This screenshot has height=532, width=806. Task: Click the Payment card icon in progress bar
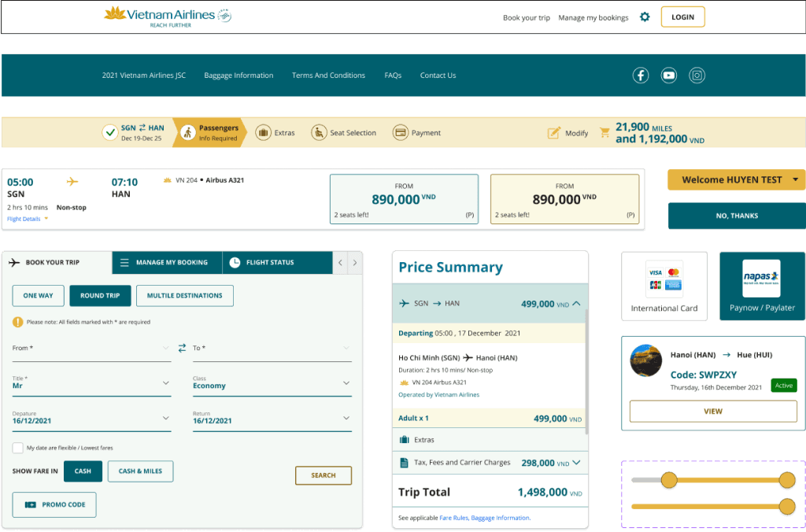(x=401, y=133)
